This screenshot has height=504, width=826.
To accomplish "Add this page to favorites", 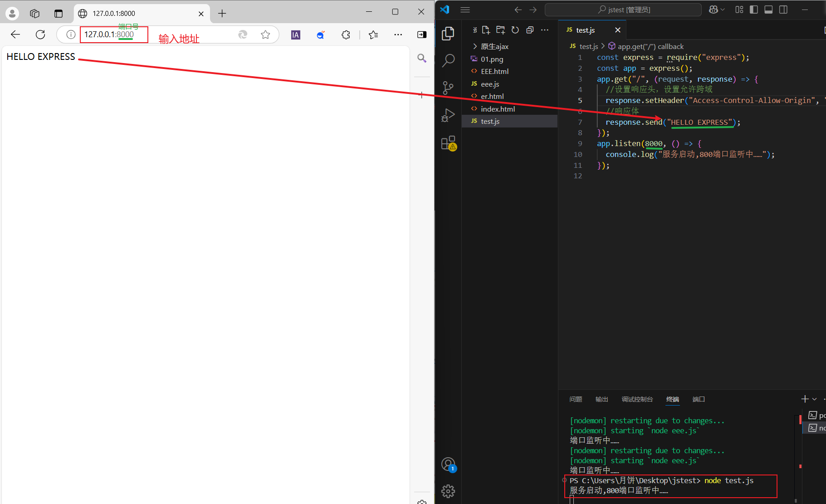I will point(265,34).
